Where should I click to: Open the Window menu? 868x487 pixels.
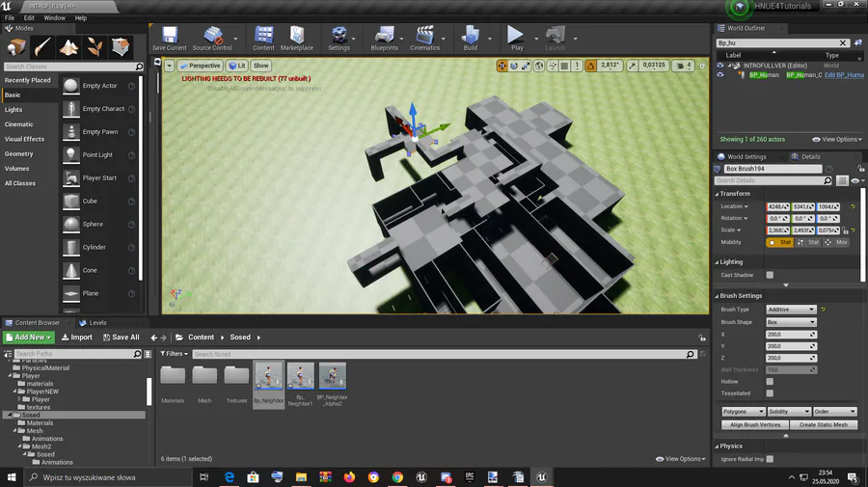pyautogui.click(x=54, y=17)
